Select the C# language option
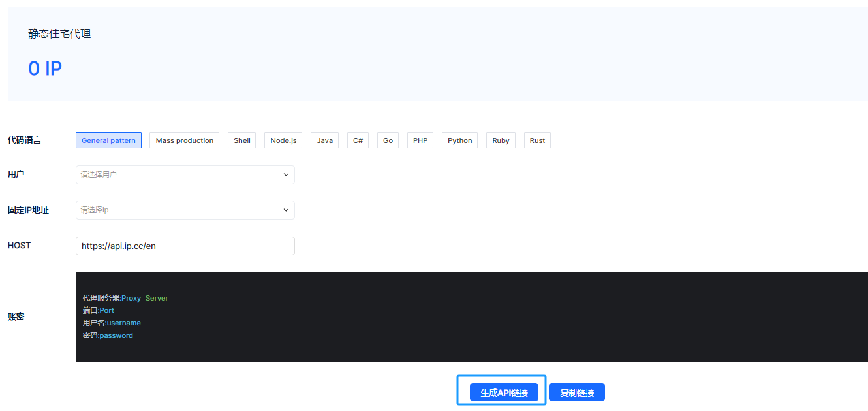This screenshot has height=411, width=868. (x=358, y=140)
